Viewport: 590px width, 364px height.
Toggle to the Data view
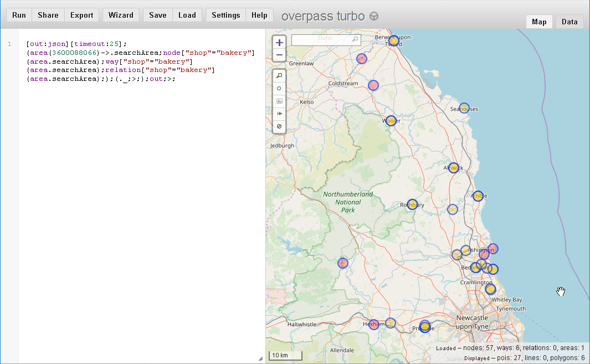[x=570, y=21]
